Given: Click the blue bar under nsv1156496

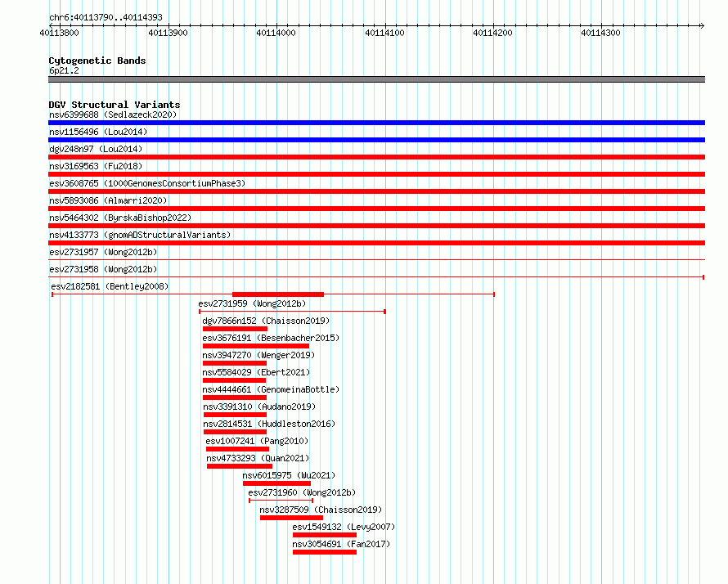Looking at the screenshot, I should click(376, 140).
